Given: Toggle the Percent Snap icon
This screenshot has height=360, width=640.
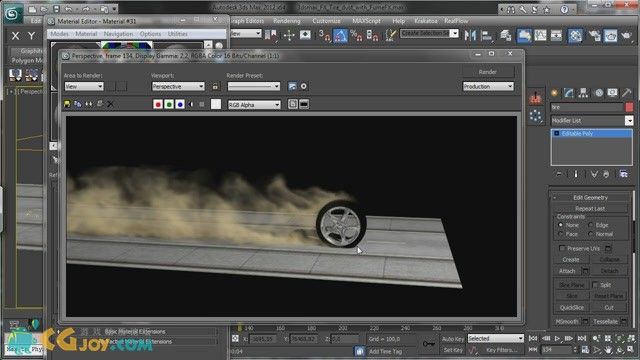Looking at the screenshot, I should (356, 36).
